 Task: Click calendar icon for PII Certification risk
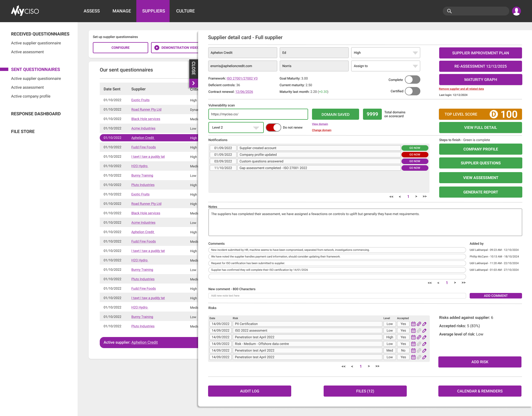tap(413, 324)
